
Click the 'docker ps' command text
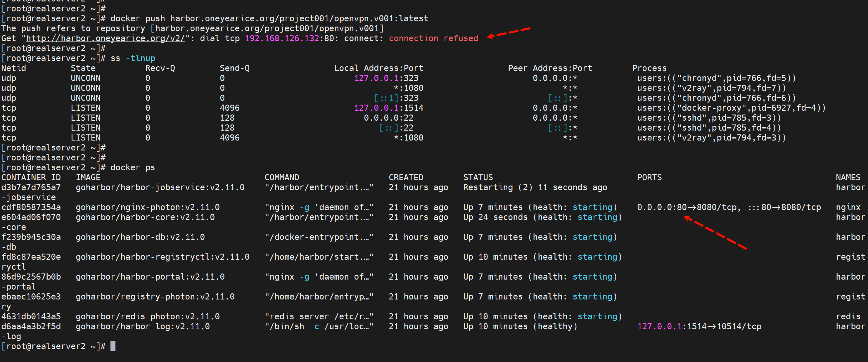click(132, 167)
